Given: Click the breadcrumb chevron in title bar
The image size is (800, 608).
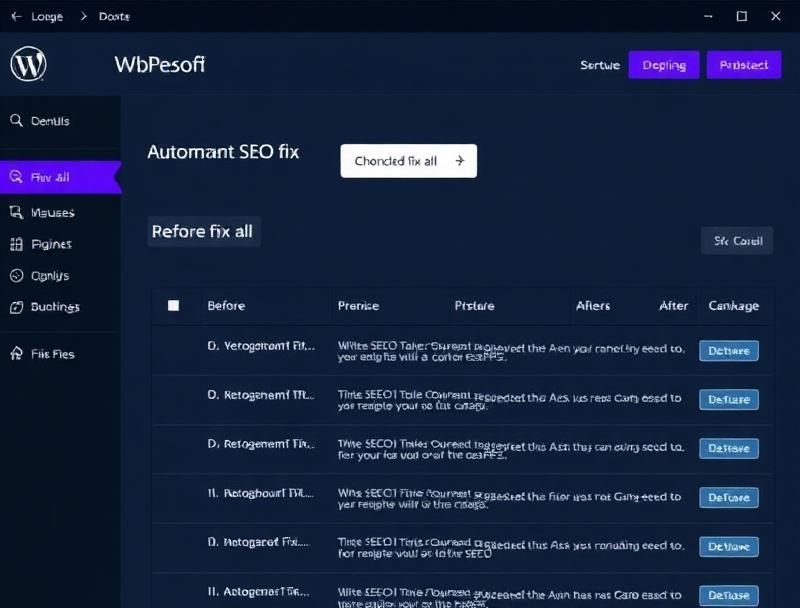Looking at the screenshot, I should point(82,17).
